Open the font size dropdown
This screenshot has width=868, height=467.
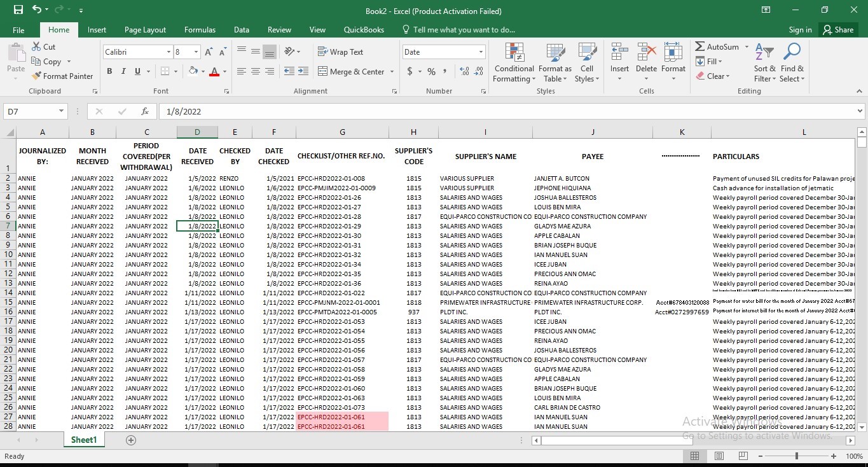pos(196,52)
